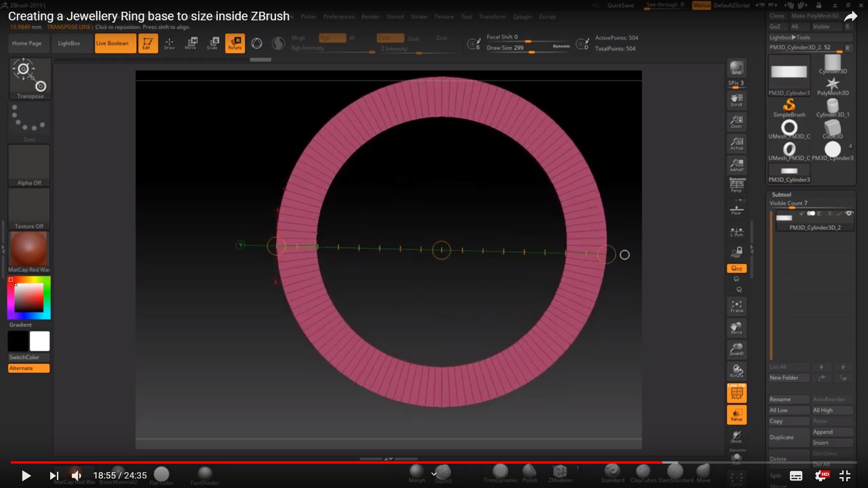Mute the video volume
Viewport: 868px width, 488px height.
point(76,476)
